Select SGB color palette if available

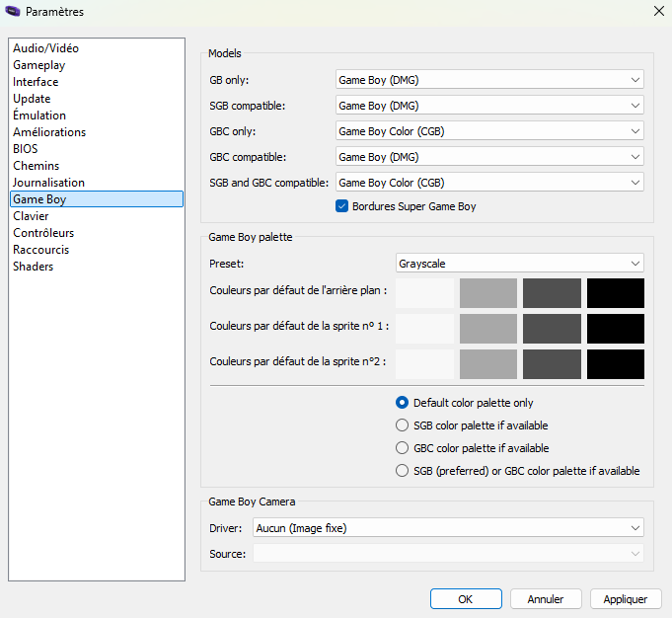(402, 425)
